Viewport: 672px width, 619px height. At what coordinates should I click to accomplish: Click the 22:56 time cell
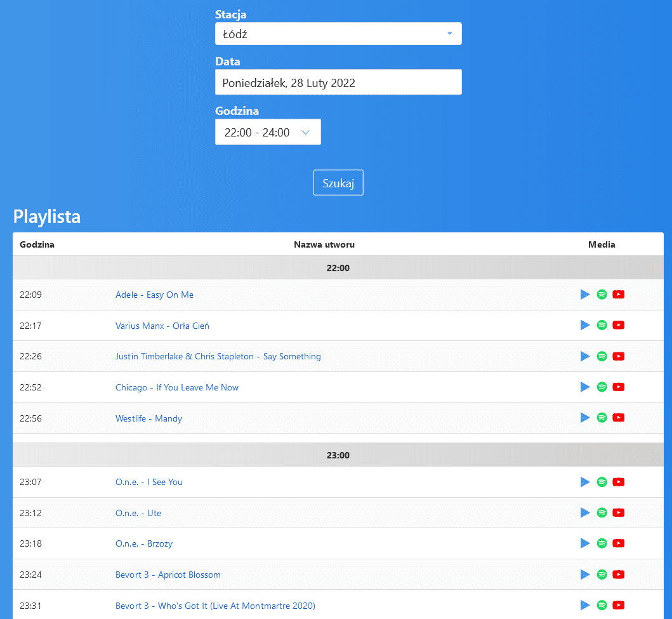31,418
